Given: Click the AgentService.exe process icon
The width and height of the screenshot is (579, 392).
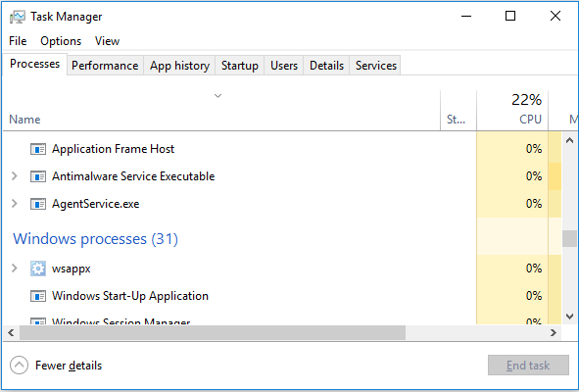Looking at the screenshot, I should click(x=38, y=204).
